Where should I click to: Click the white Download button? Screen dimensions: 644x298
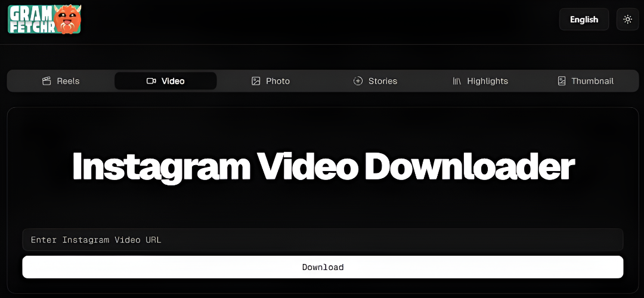tap(323, 267)
